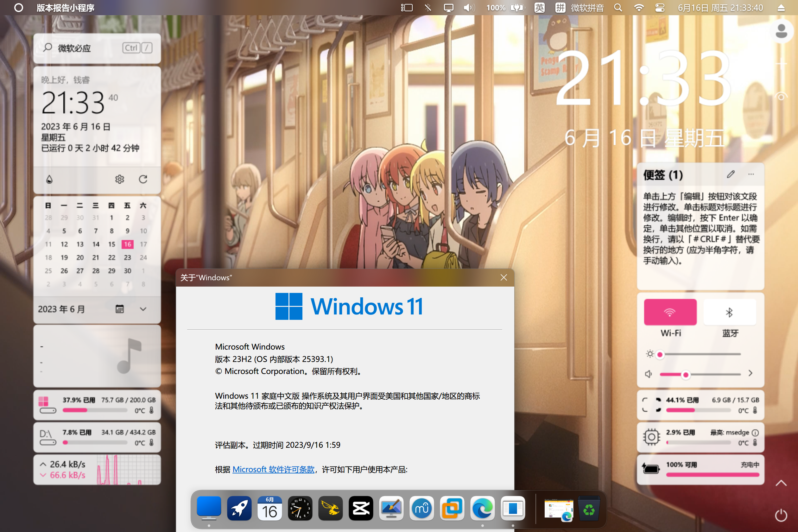The image size is (798, 532).
Task: Open the three-dot menu on the 便签 note
Action: pyautogui.click(x=751, y=174)
